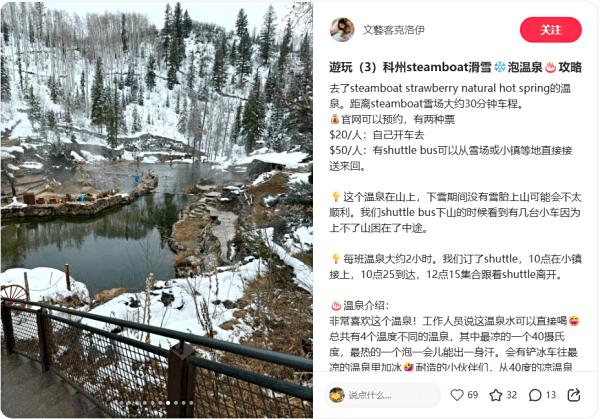Image resolution: width=600 pixels, height=419 pixels.
Task: Click the like count 69
Action: coord(473,395)
